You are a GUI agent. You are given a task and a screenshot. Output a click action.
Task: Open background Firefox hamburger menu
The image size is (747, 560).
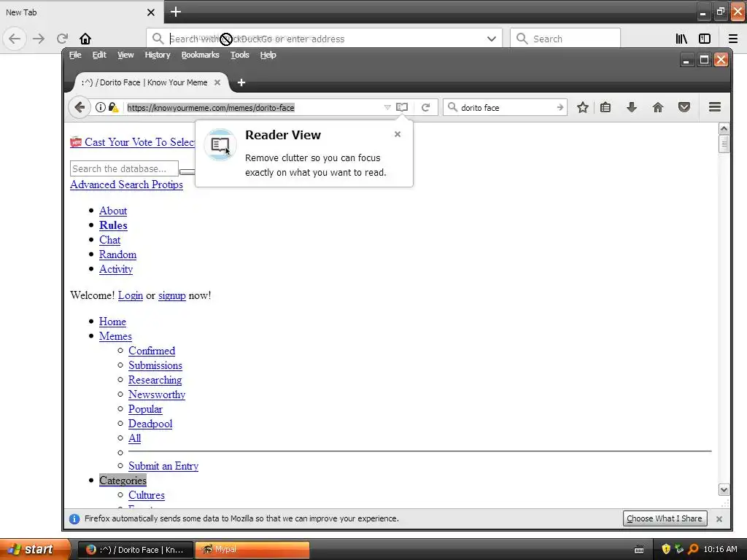[x=732, y=39]
